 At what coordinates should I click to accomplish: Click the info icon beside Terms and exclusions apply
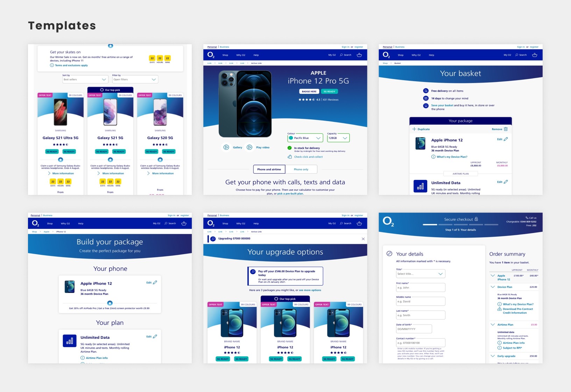point(52,65)
